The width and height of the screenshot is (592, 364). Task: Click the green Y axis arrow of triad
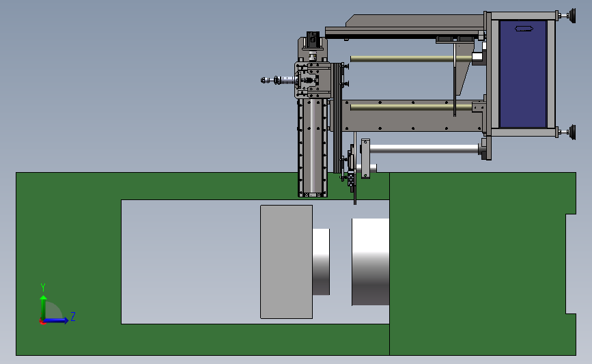43,307
